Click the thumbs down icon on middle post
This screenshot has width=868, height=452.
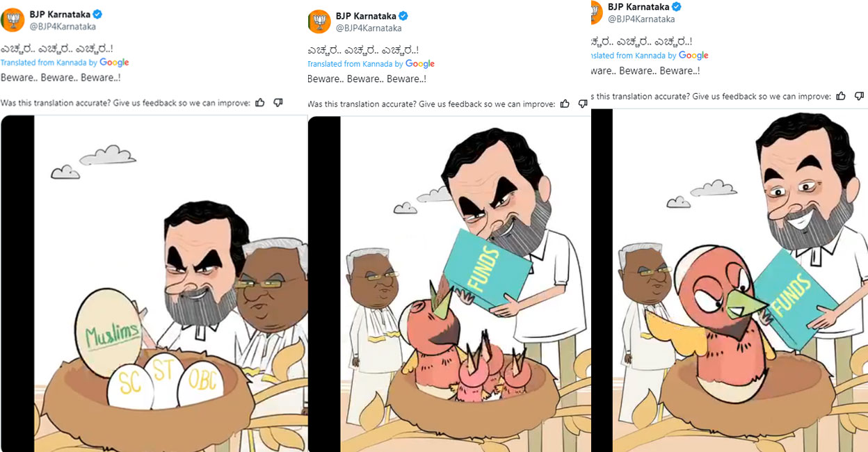pyautogui.click(x=581, y=104)
